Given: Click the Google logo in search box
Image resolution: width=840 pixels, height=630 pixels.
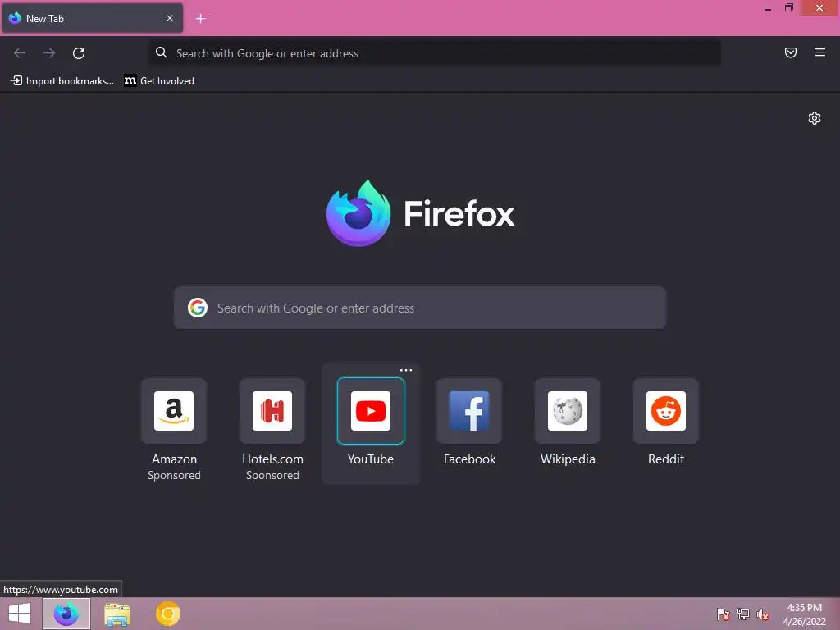Looking at the screenshot, I should 198,308.
